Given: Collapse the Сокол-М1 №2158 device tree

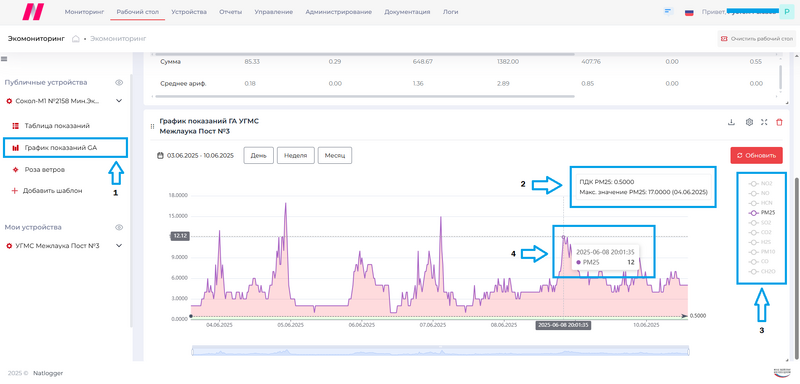Looking at the screenshot, I should coord(119,101).
